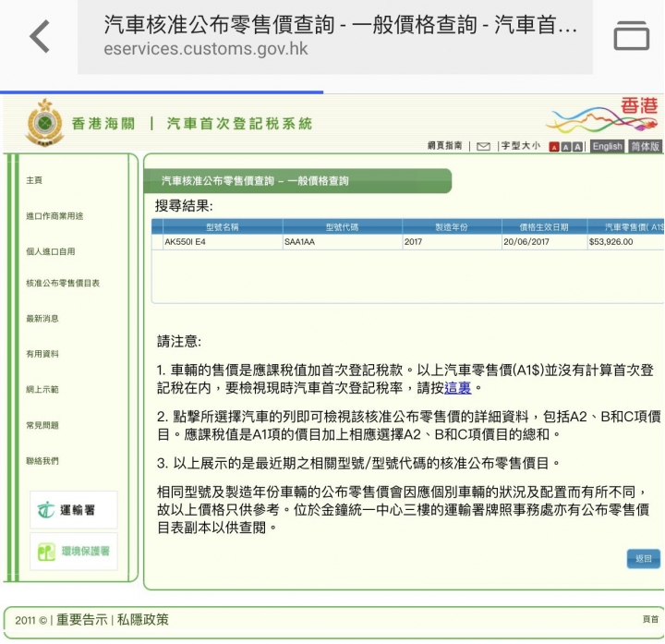Click the $53,926.00 price cell

pyautogui.click(x=626, y=242)
